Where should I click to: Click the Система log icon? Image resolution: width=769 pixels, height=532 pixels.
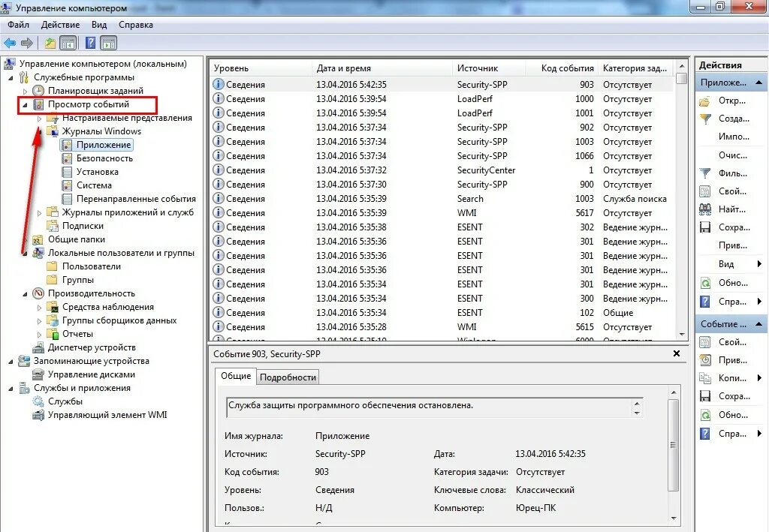(67, 185)
